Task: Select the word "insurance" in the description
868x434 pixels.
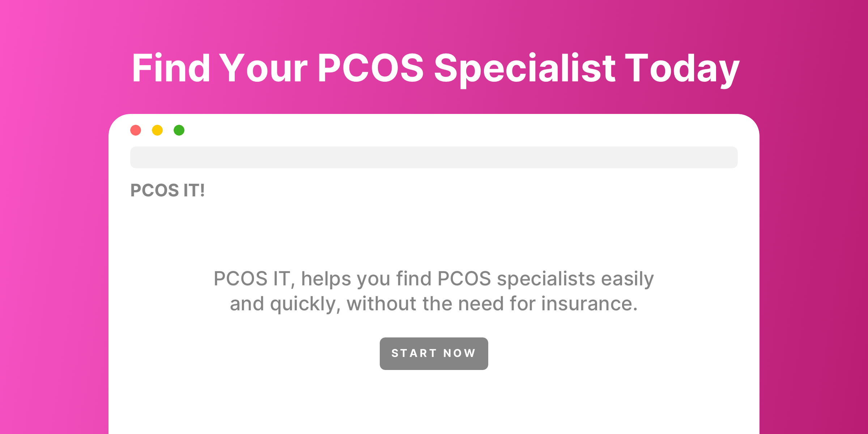Action: coord(587,304)
